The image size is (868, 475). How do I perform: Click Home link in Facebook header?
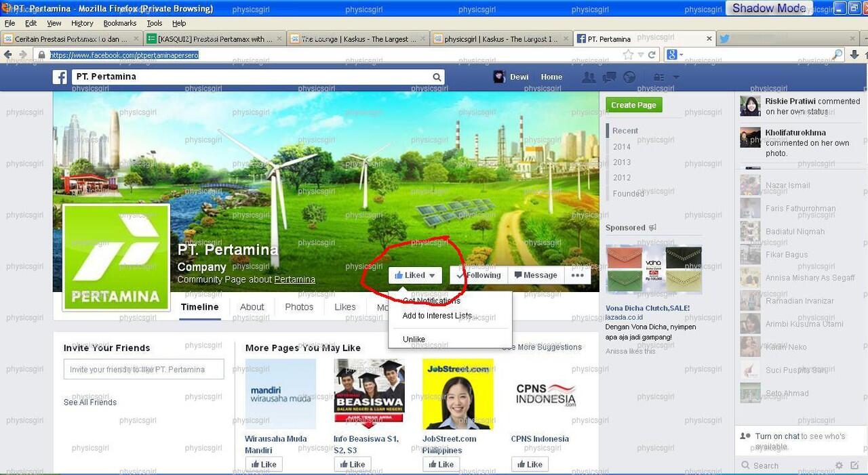[551, 77]
